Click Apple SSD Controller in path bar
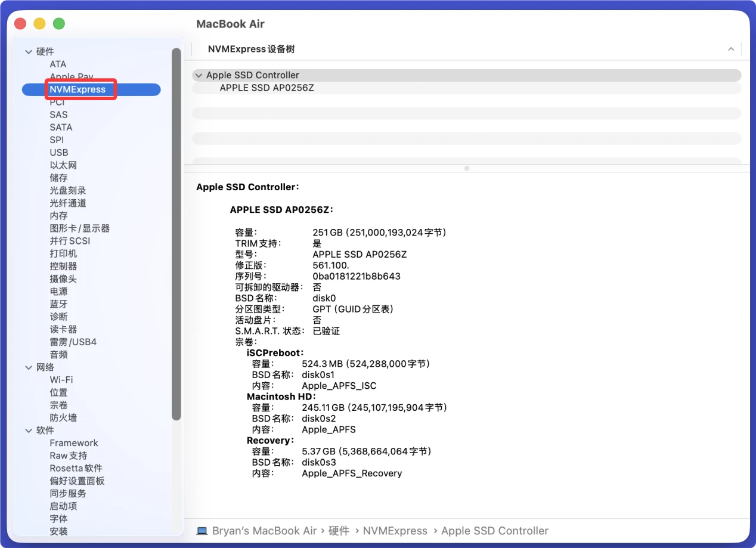 tap(495, 531)
